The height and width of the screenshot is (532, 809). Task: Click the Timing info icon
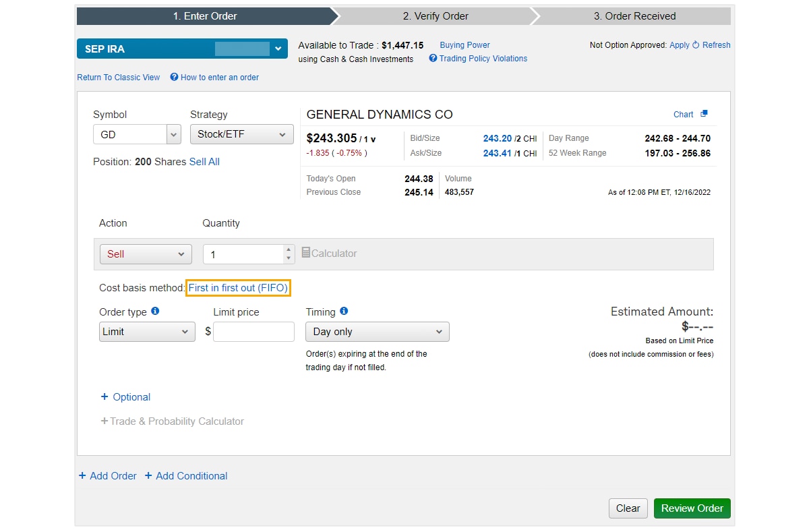coord(344,312)
